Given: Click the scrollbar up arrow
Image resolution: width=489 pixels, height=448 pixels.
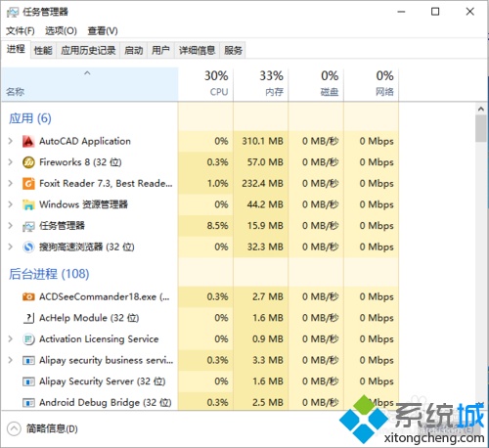Looking at the screenshot, I should click(x=481, y=110).
